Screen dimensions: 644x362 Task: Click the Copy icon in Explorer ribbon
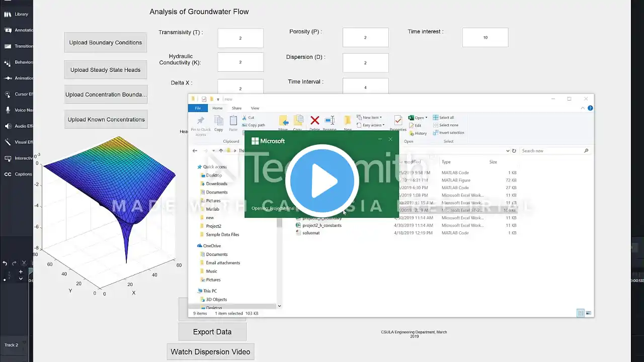[218, 123]
